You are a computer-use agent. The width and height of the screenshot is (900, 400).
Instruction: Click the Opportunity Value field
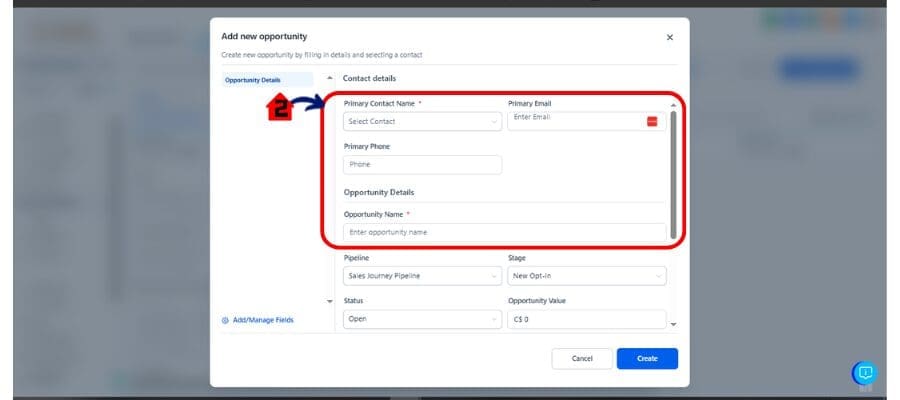(x=586, y=320)
